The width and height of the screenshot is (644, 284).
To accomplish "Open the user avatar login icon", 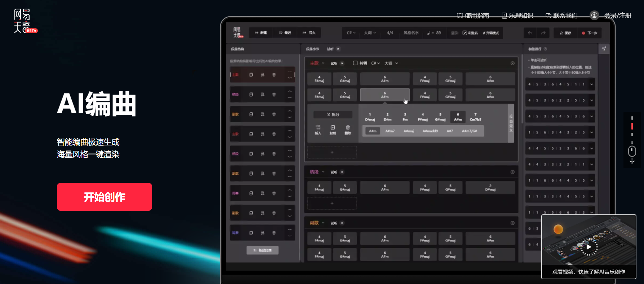I will [x=594, y=15].
